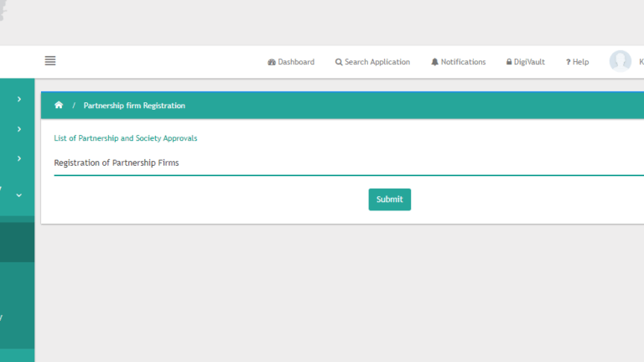Viewport: 644px width, 362px height.
Task: Click Partnership firm Registration breadcrumb text
Action: coord(134,106)
